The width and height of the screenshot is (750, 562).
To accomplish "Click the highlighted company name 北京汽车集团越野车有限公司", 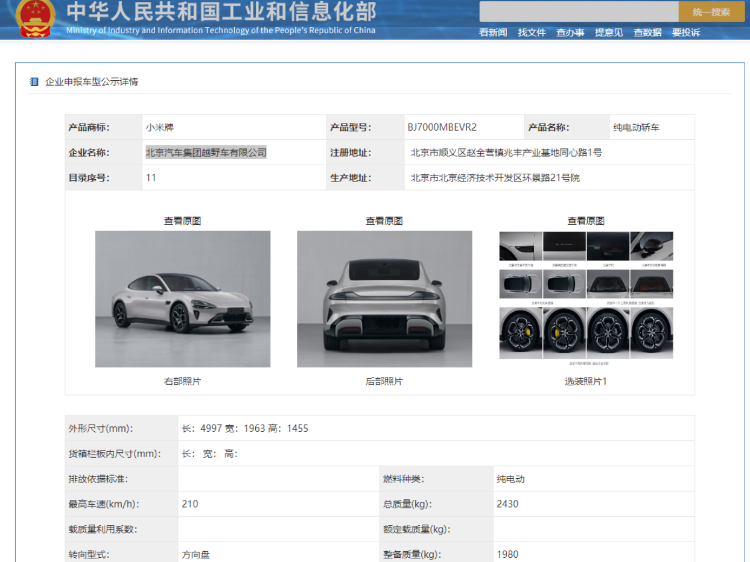I will [x=206, y=153].
